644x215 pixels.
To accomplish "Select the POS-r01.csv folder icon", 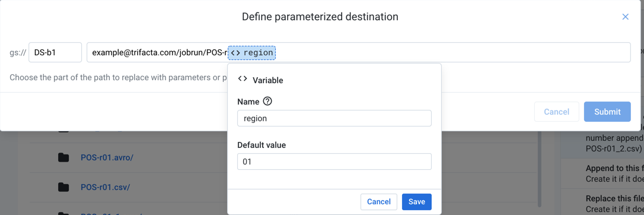I will (63, 187).
